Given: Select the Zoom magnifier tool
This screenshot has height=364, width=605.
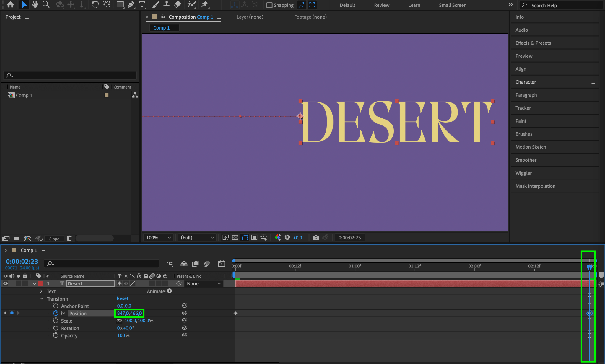Looking at the screenshot, I should coord(46,4).
